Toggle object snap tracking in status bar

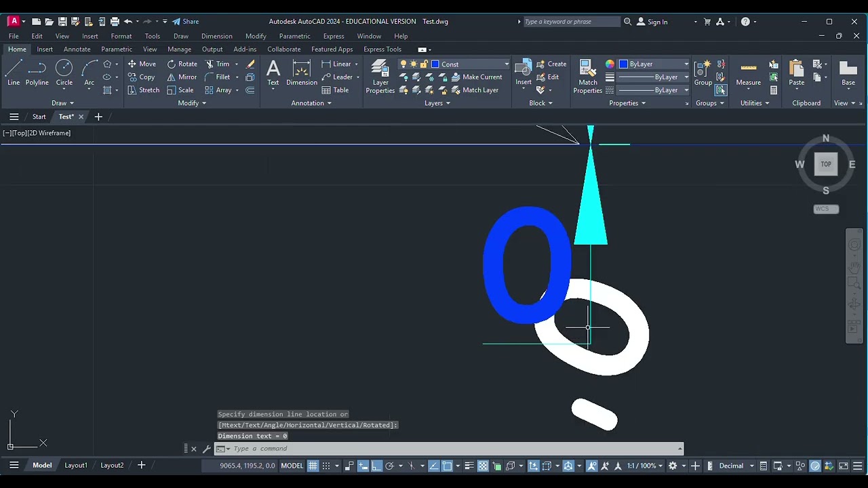pyautogui.click(x=434, y=466)
